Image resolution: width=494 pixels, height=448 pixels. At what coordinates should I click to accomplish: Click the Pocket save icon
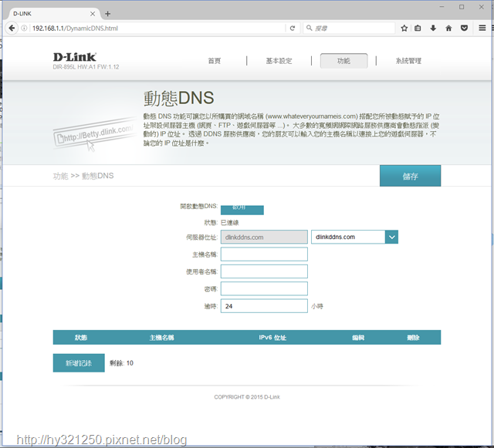click(x=464, y=28)
